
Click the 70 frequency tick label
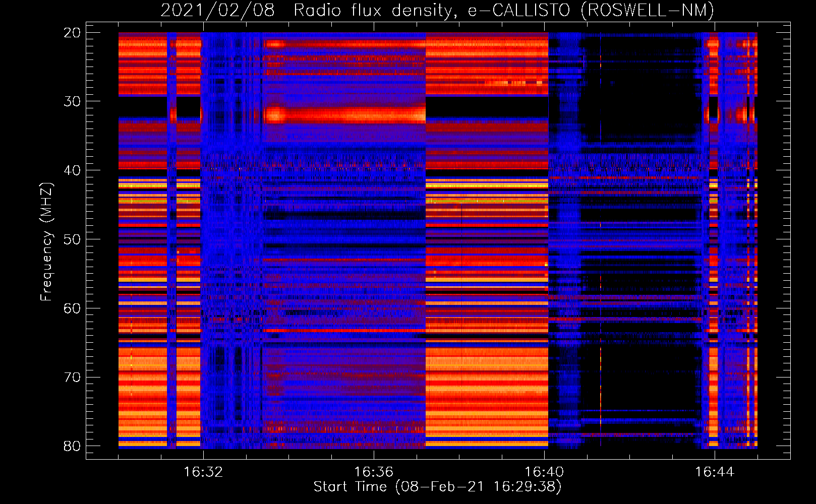coord(72,377)
